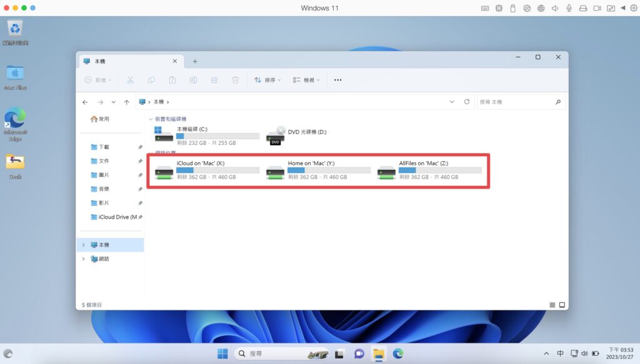Click the Refresh button
Image resolution: width=640 pixels, height=364 pixels.
click(466, 102)
